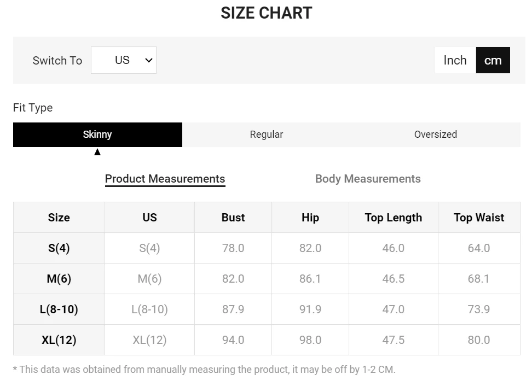Click the Bust column header
This screenshot has width=532, height=392.
[233, 218]
